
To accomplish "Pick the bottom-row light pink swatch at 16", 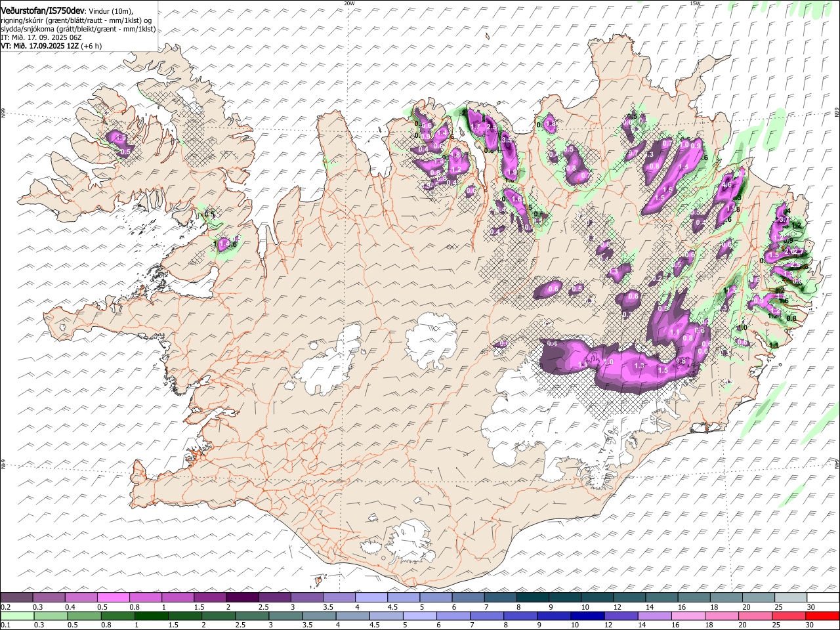I will [689, 616].
